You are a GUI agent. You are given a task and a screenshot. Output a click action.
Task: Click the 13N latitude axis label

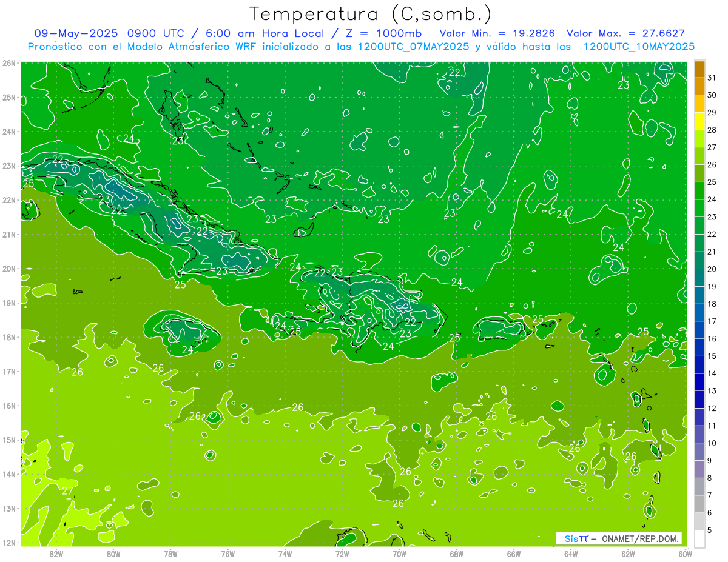(8, 509)
